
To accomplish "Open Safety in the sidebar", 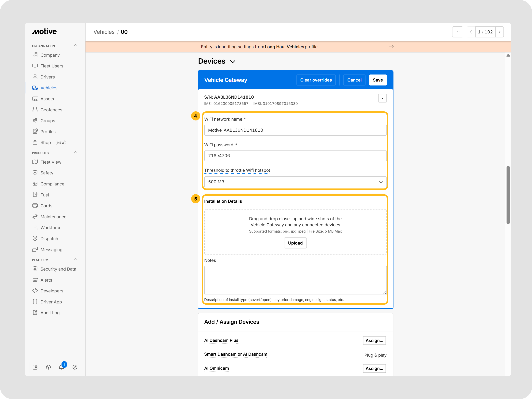I will pos(47,173).
